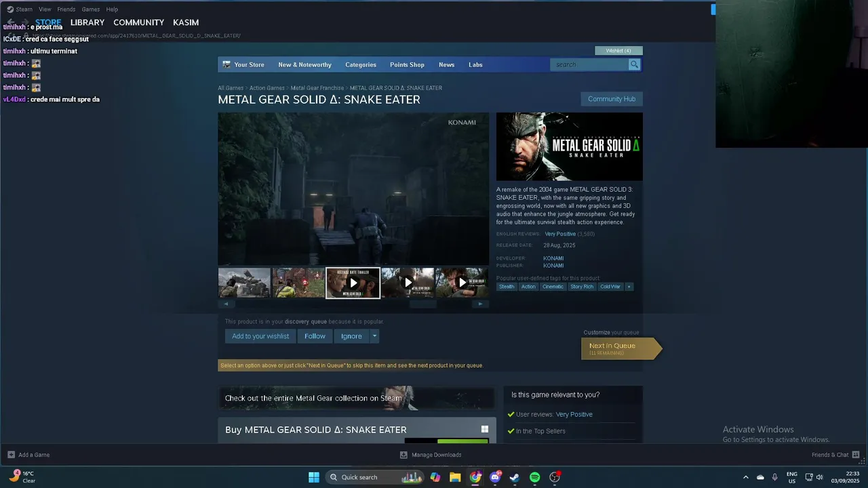The image size is (868, 488).
Task: Open the View menu in Steam
Action: [45, 9]
